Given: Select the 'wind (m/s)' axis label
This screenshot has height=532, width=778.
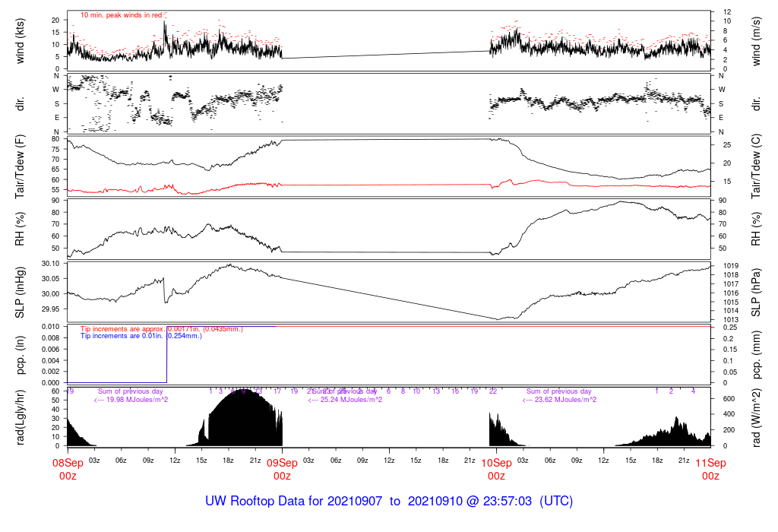Looking at the screenshot, I should coord(756,41).
